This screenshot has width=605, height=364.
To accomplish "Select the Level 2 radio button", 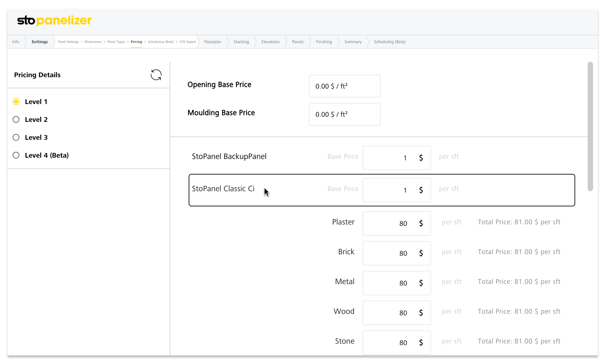I will [16, 120].
